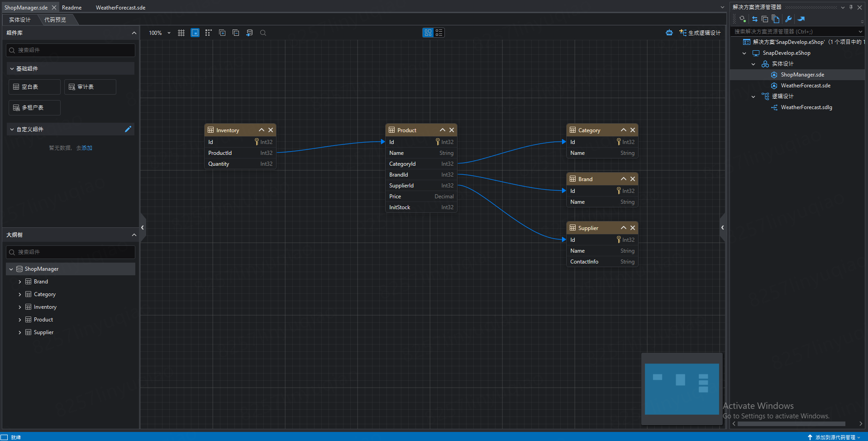The image size is (868, 441).
Task: Click the database import icon in canvas toolbar
Action: tap(249, 33)
